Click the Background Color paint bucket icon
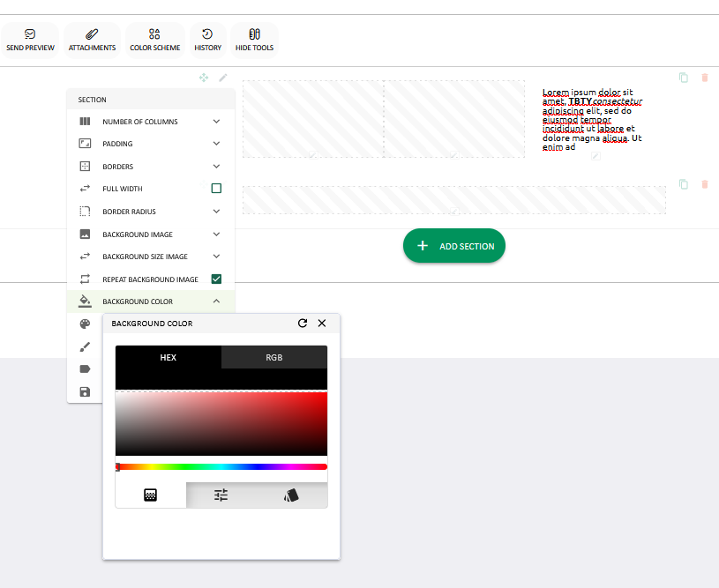This screenshot has width=719, height=588. [85, 301]
